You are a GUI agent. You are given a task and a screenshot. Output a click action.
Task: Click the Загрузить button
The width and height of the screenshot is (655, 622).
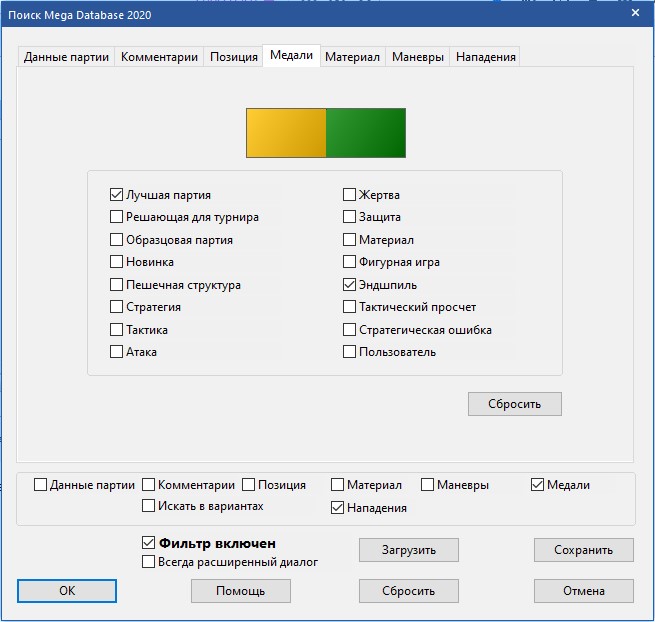pyautogui.click(x=409, y=550)
